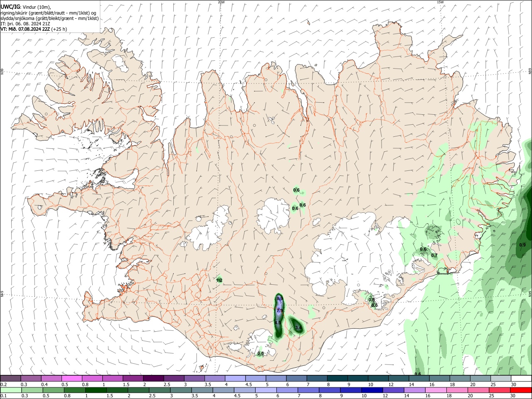Click the pale green swatch after 0.1 on rain scale
Image resolution: width=532 pixels, height=399 pixels.
[x=11, y=390]
